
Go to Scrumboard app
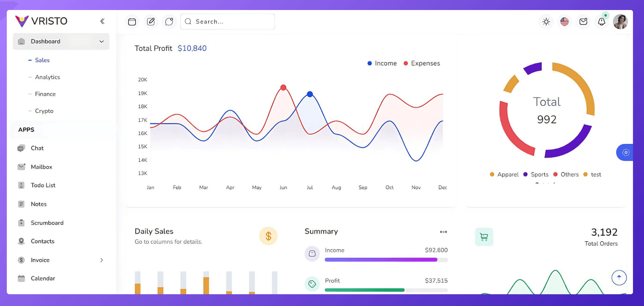[x=47, y=223]
